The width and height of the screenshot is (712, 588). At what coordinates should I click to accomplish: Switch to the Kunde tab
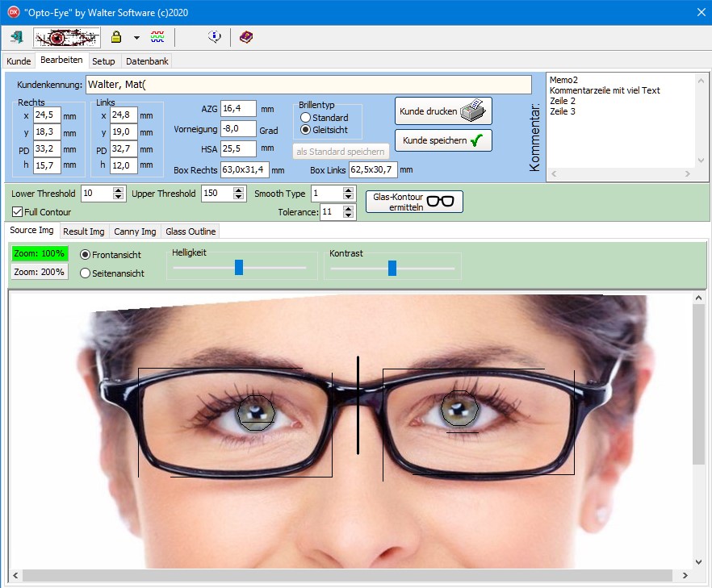coord(19,61)
